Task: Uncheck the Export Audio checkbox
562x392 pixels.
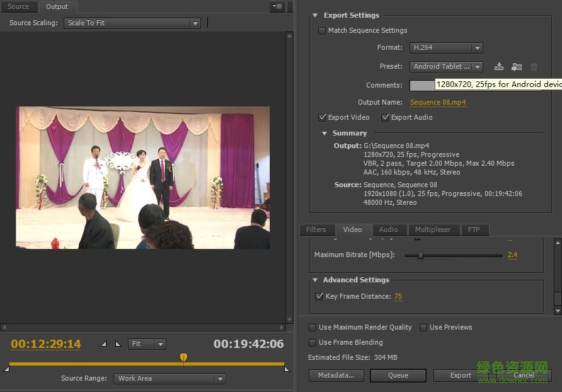Action: coord(385,117)
